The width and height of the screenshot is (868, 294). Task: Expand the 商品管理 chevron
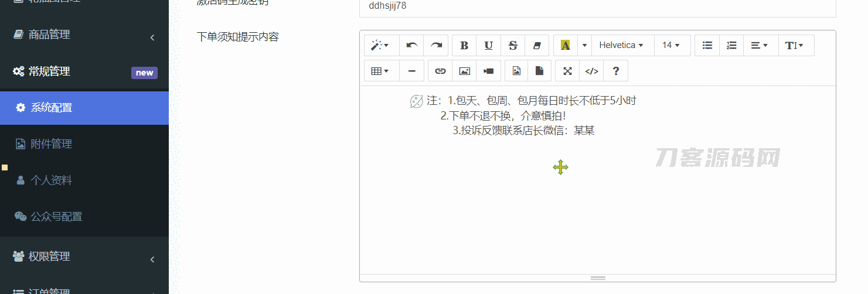(x=152, y=37)
